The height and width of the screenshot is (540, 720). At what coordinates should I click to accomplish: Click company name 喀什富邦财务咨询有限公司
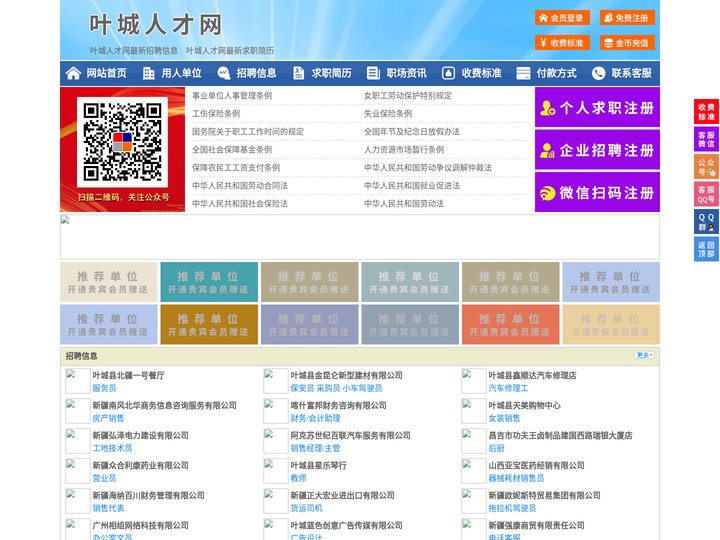pyautogui.click(x=338, y=405)
